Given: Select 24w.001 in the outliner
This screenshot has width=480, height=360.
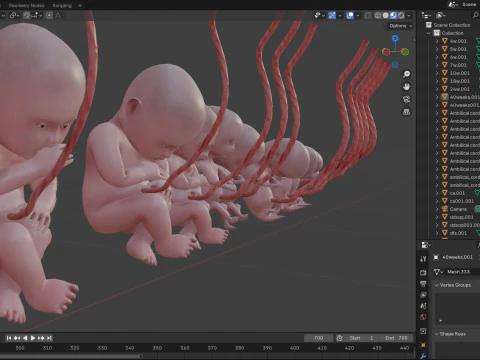Looking at the screenshot, I should [460, 89].
